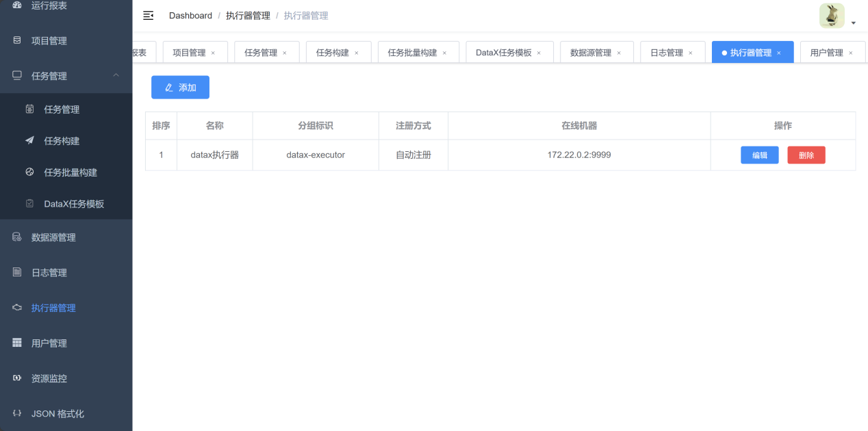868x431 pixels.
Task: Switch to the DataX任务模板 tab
Action: coord(503,53)
